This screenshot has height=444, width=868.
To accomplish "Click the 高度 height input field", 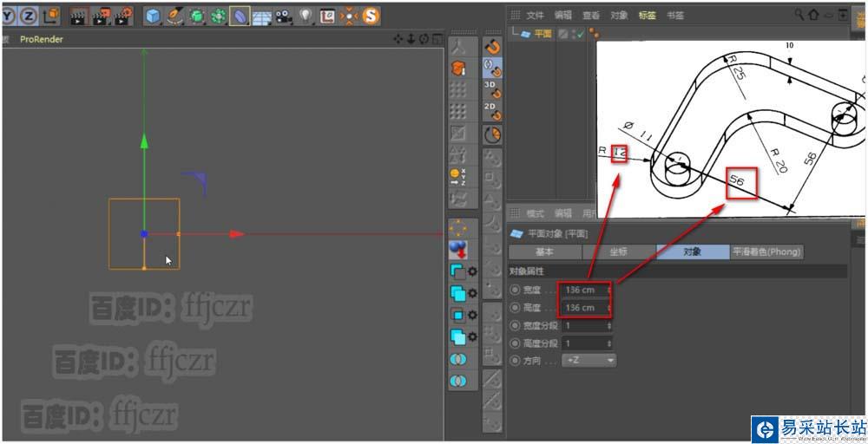I will (x=585, y=308).
